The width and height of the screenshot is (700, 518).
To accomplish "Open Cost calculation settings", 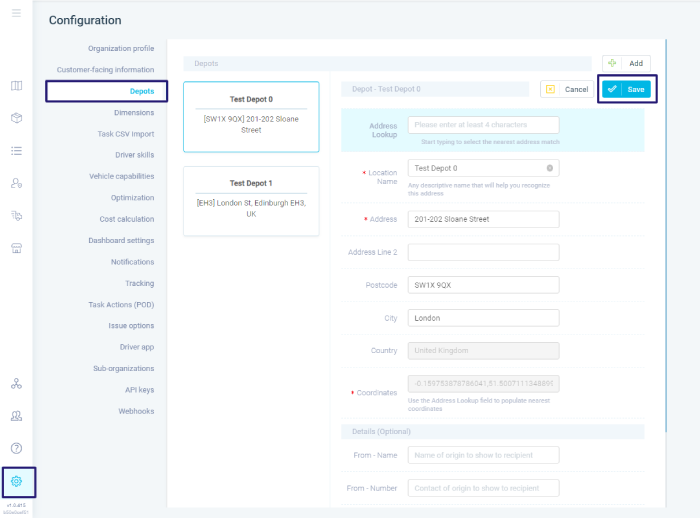I will point(127,219).
